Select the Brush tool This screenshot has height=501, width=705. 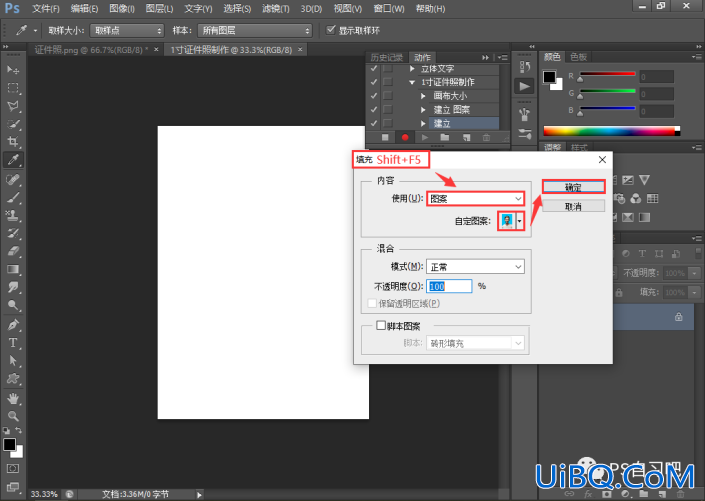click(x=13, y=197)
